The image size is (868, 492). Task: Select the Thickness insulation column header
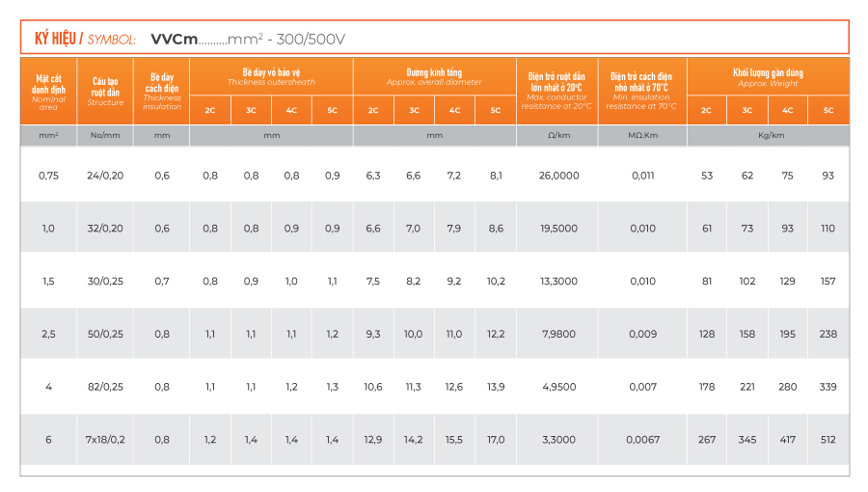[162, 91]
